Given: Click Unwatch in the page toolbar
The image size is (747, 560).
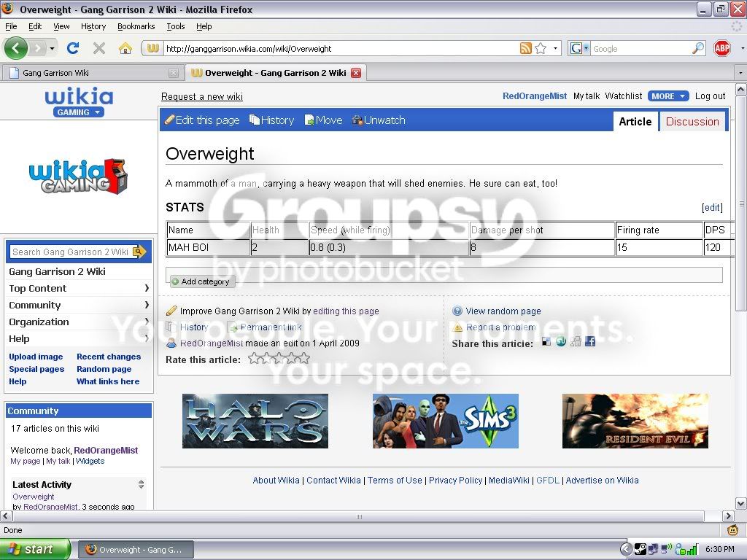Looking at the screenshot, I should coord(379,120).
